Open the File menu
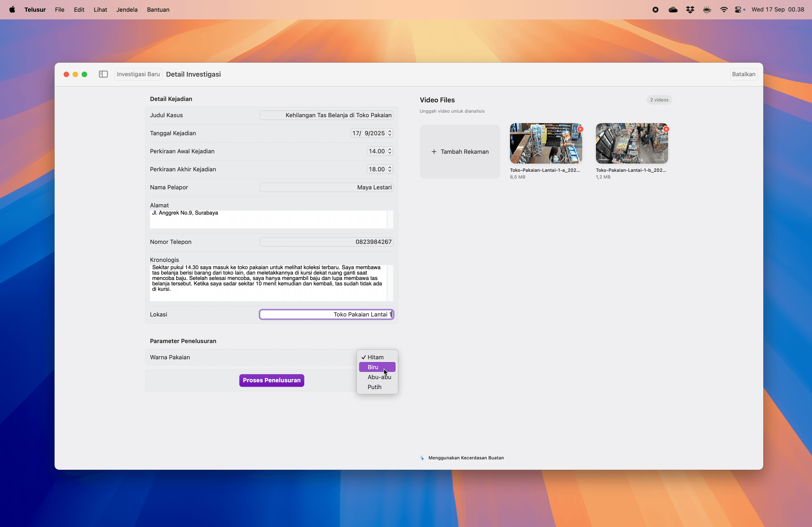 (60, 10)
